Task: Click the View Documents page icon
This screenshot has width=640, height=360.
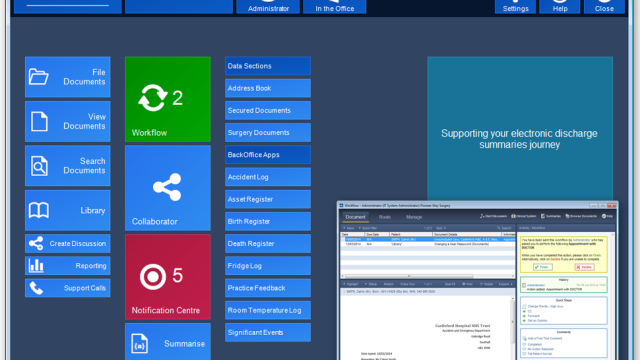Action: tap(40, 122)
